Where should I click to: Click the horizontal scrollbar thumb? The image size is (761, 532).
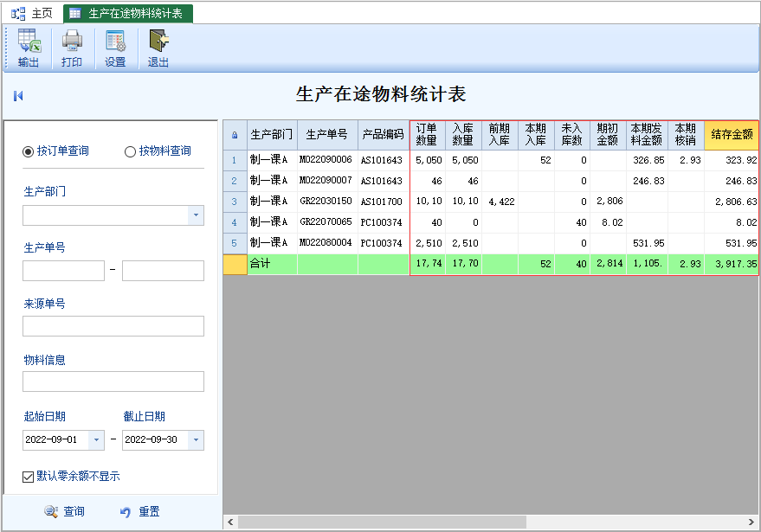[382, 522]
